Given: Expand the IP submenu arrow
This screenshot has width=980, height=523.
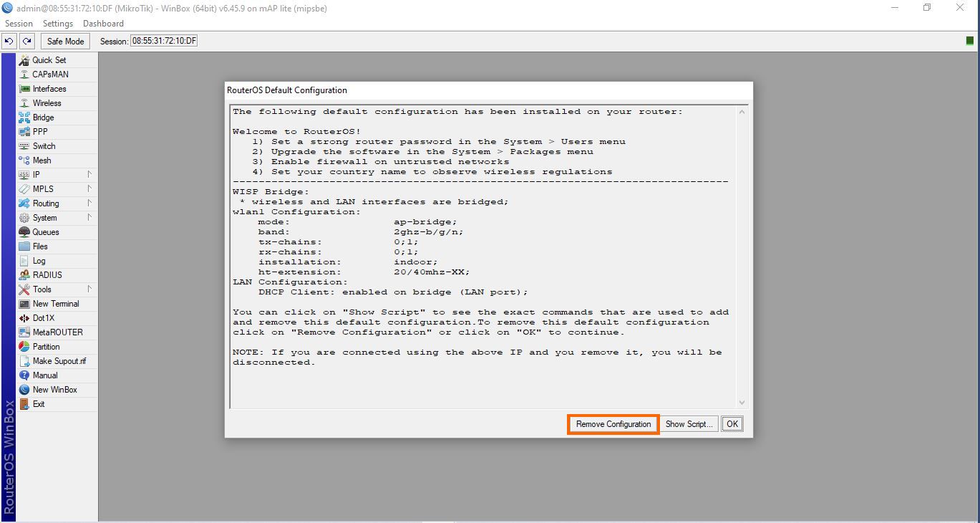Looking at the screenshot, I should point(89,174).
